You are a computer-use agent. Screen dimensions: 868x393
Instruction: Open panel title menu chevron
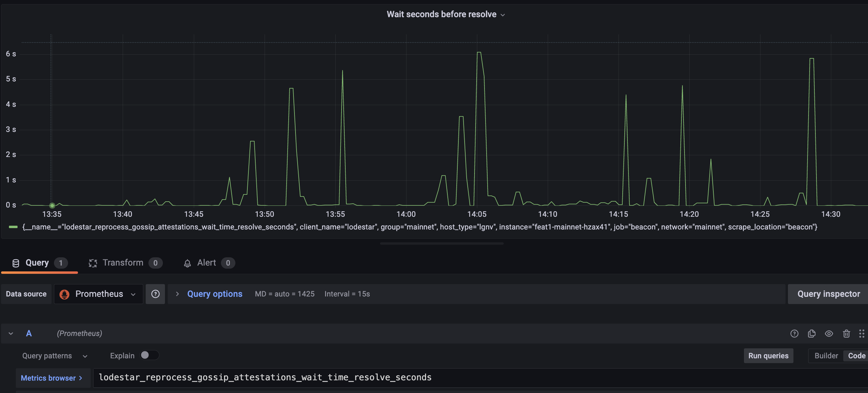[503, 15]
